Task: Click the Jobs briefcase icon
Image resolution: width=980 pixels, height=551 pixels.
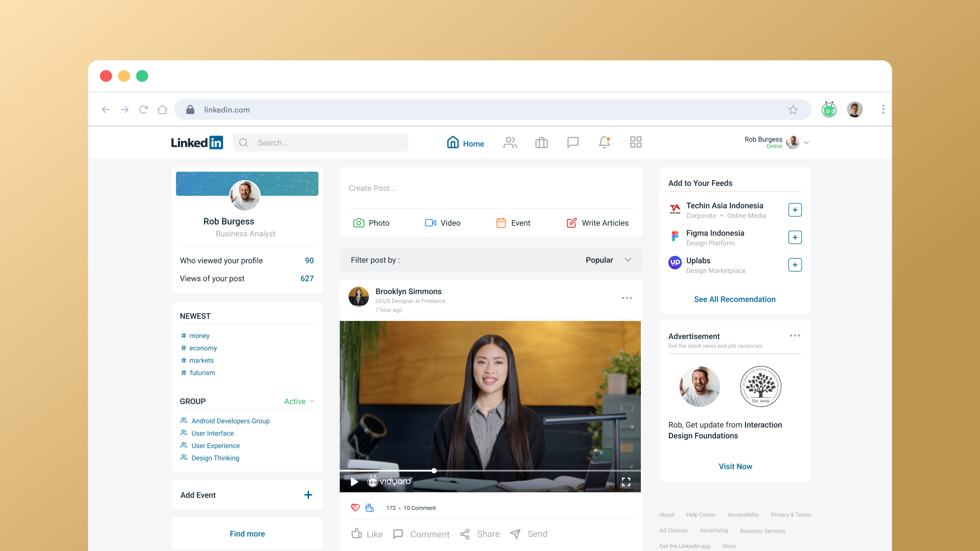Action: point(541,142)
